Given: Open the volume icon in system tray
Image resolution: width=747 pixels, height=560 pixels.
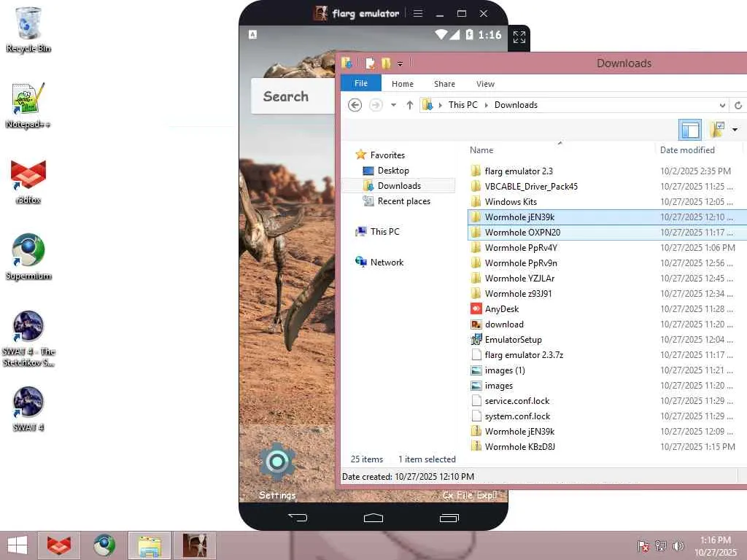Looking at the screenshot, I should pos(678,545).
